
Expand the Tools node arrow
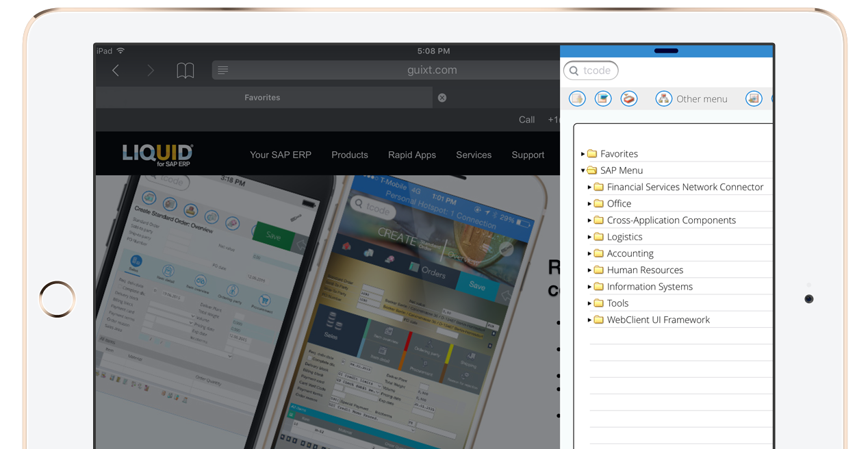pyautogui.click(x=590, y=303)
